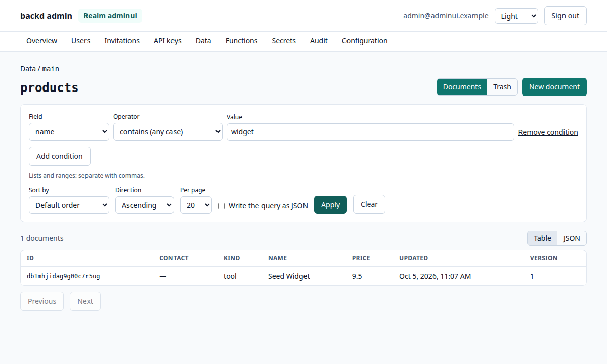607x364 pixels.
Task: Open the Light theme selector
Action: click(516, 16)
